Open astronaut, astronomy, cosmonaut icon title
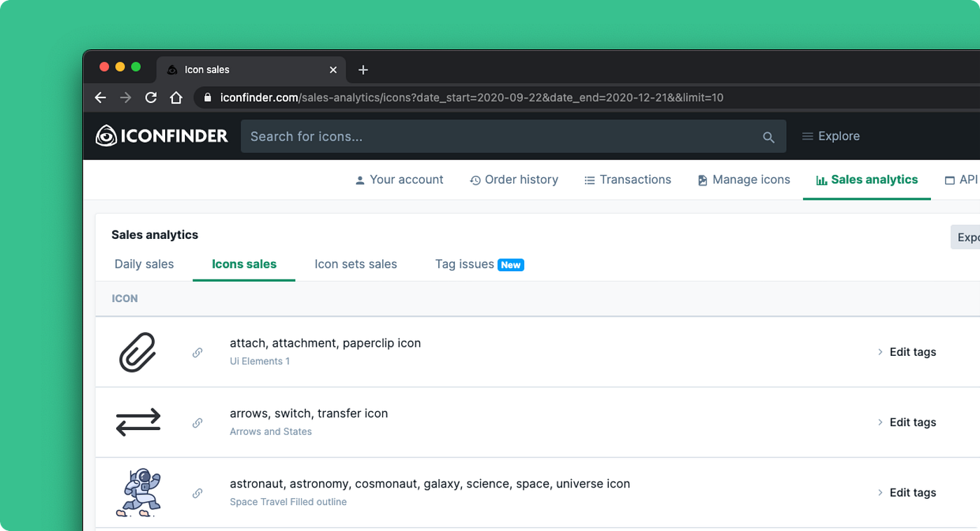The width and height of the screenshot is (980, 531). 430,483
